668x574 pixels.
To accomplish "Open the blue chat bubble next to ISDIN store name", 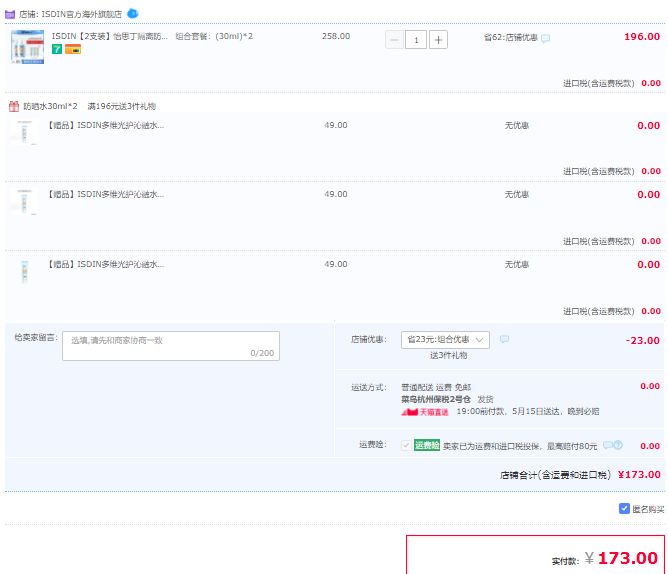I will click(x=133, y=13).
